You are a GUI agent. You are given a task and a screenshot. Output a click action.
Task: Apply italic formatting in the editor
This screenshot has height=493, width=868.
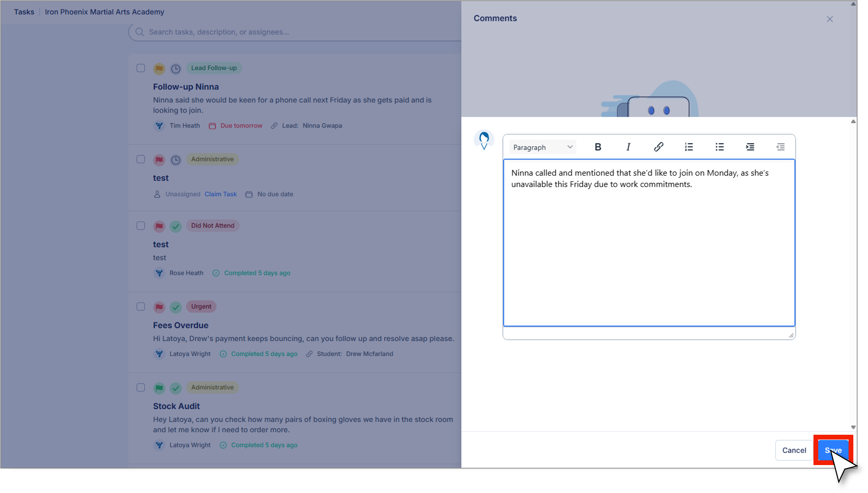click(628, 147)
